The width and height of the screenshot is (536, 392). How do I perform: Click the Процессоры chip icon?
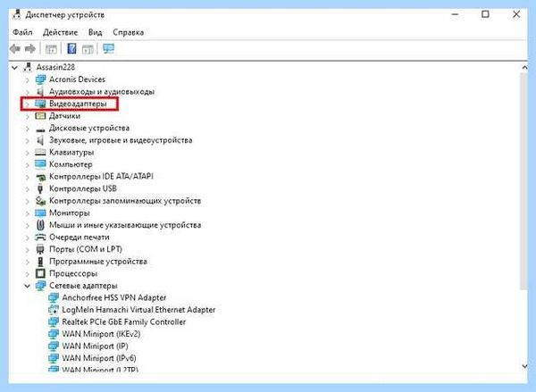click(x=40, y=273)
